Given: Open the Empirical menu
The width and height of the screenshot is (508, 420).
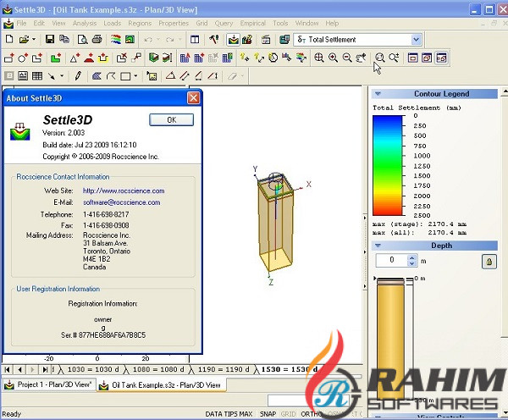Looking at the screenshot, I should coord(252,24).
